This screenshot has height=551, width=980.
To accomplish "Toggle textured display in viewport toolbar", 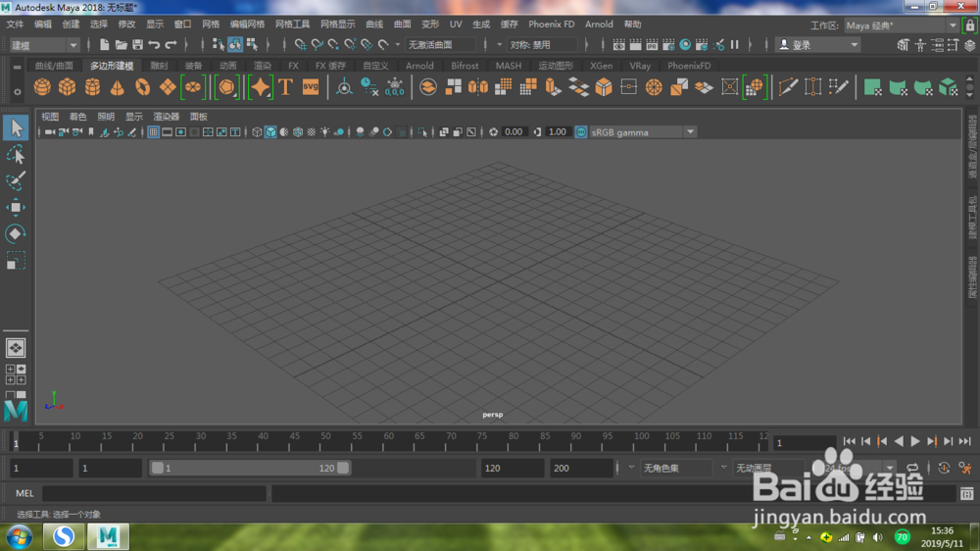I will click(312, 132).
